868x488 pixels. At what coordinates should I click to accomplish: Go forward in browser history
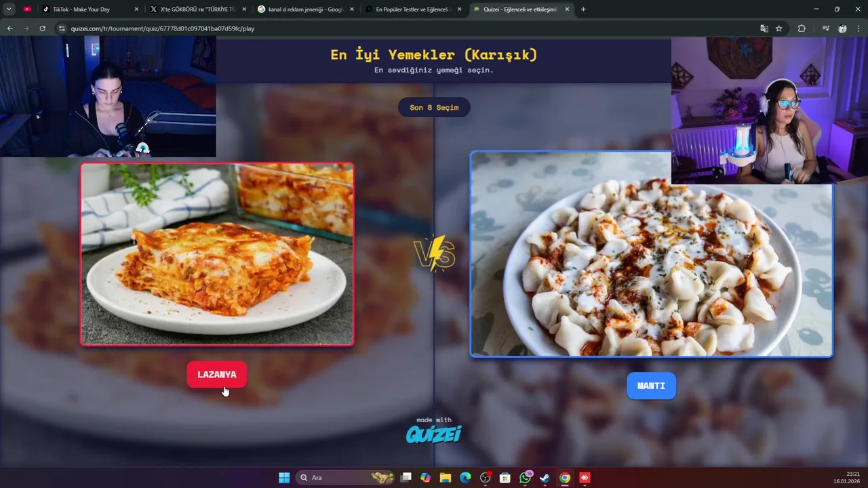(x=26, y=28)
